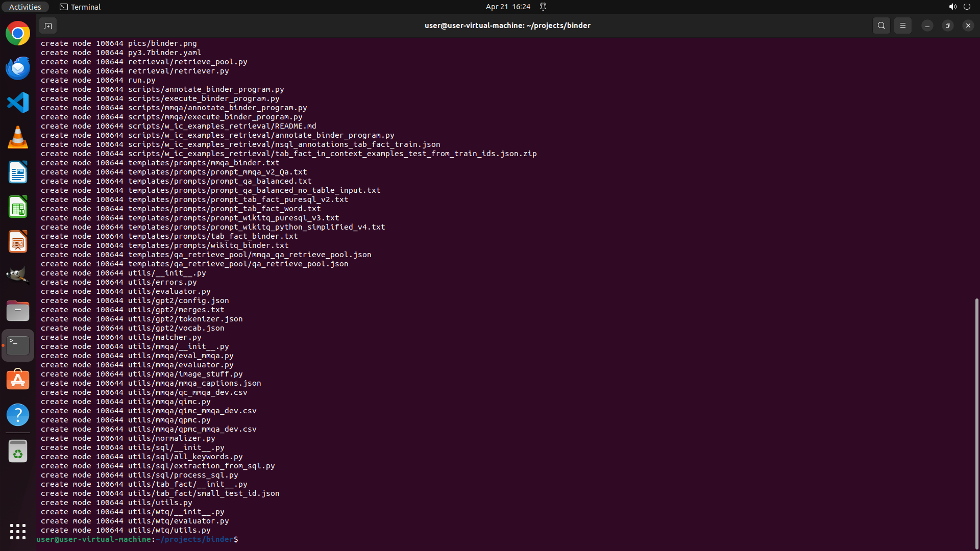Open LibreOffice Writer from dock
Viewport: 980px width, 551px height.
(x=18, y=172)
